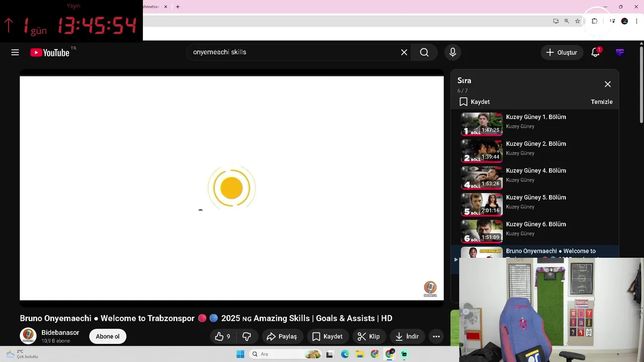
Task: Click the video player area
Action: (231, 188)
